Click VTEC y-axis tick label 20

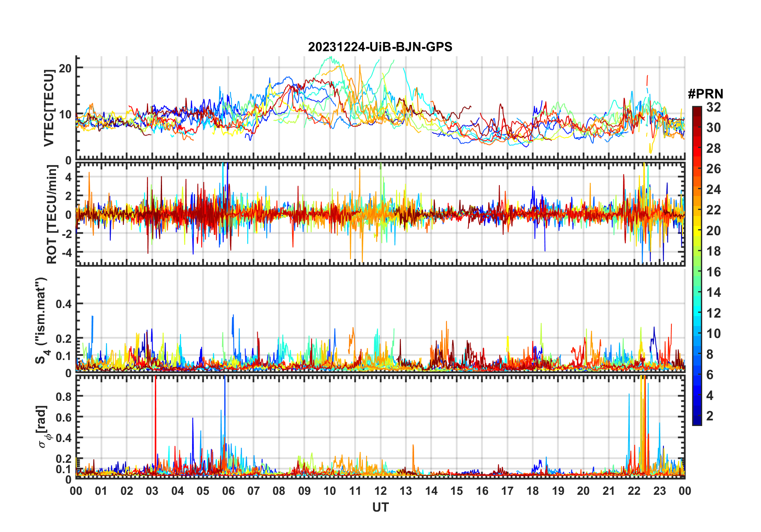65,68
